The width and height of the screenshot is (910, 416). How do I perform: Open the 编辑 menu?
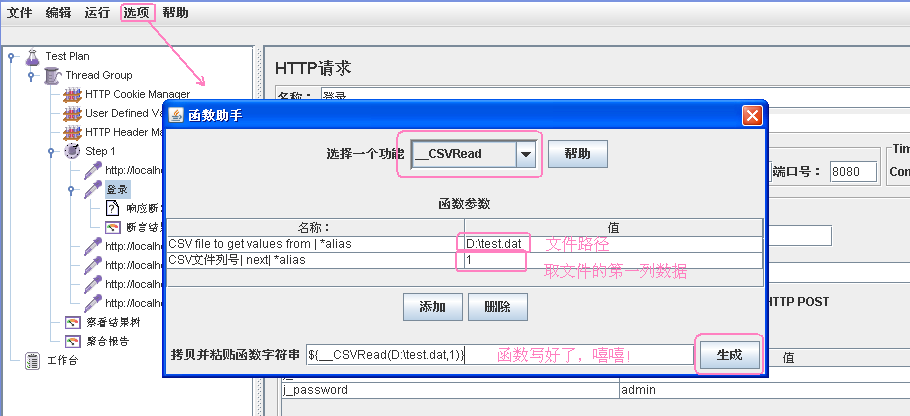[x=58, y=13]
